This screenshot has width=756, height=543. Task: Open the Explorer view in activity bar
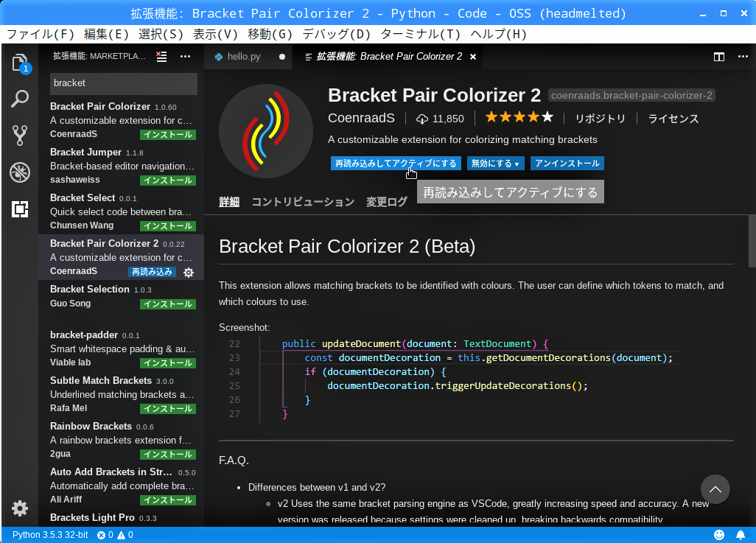(20, 63)
